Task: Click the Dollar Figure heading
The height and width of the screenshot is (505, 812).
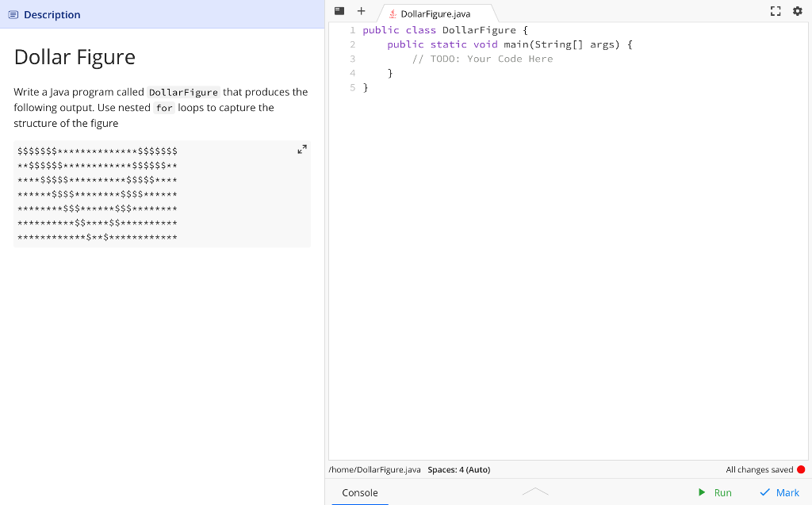Action: click(x=75, y=57)
